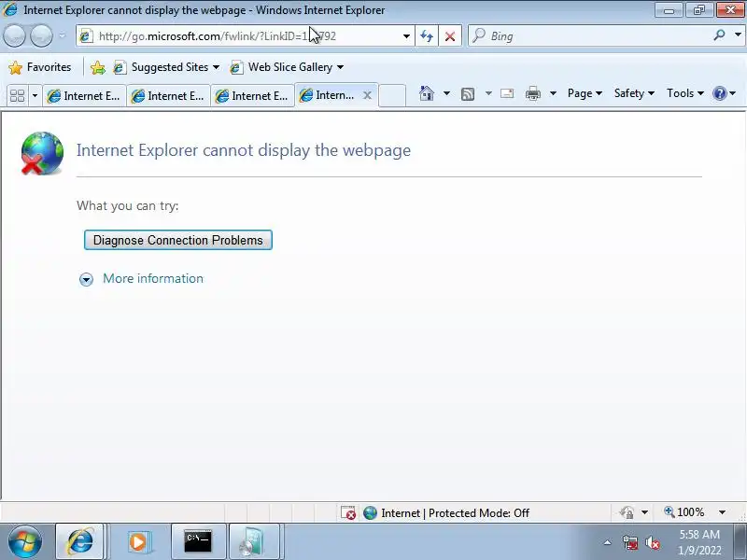Click the network disconnected tray icon

coord(629,542)
